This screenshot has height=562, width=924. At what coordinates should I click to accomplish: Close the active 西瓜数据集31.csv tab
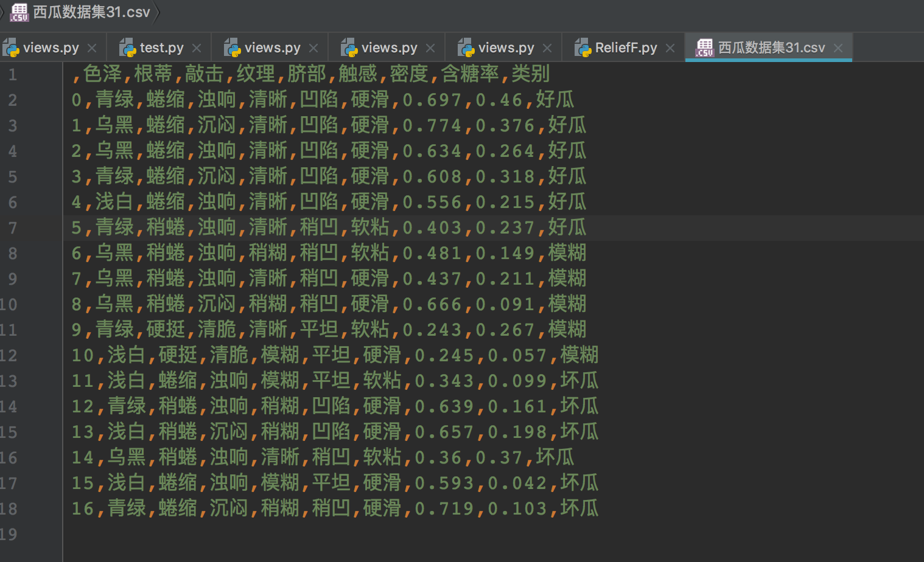pyautogui.click(x=838, y=47)
